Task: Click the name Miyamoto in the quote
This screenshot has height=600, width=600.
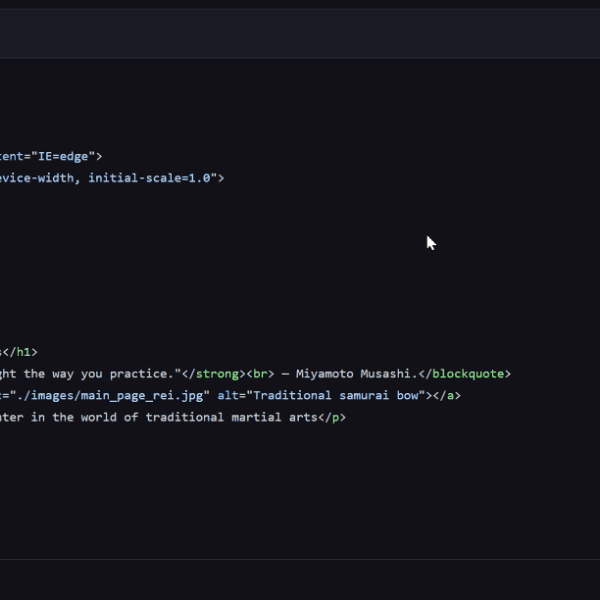Action: coord(327,374)
